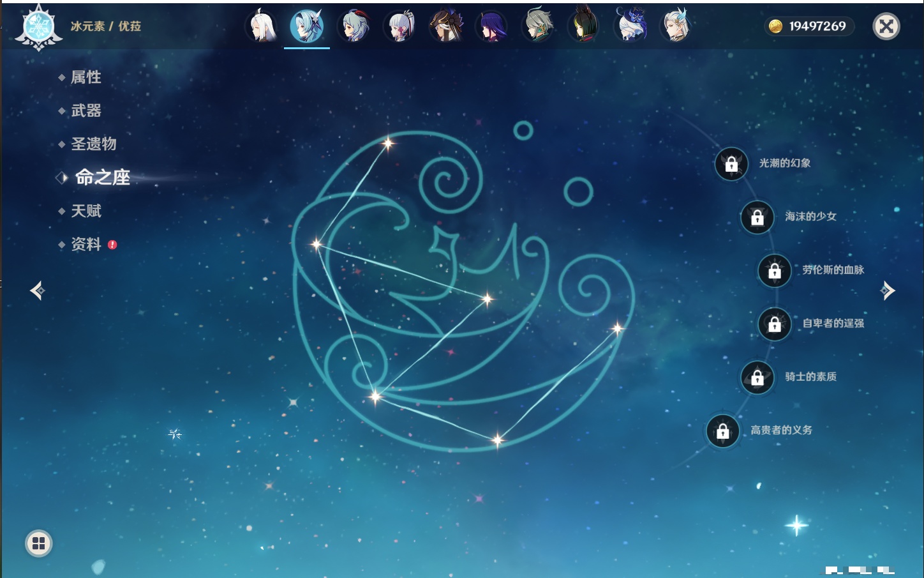
Task: Select the Furina portrait with blue hat
Action: coord(630,27)
